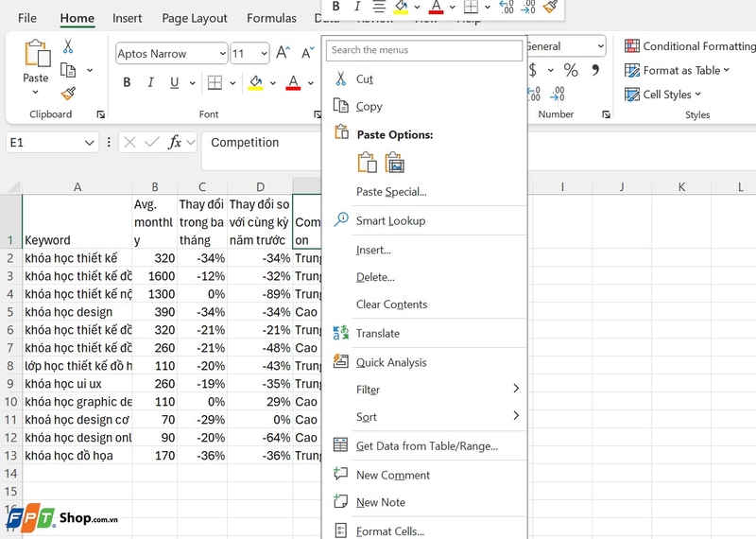The image size is (756, 539).
Task: Open the Name Box dropdown for E1
Action: pos(89,143)
